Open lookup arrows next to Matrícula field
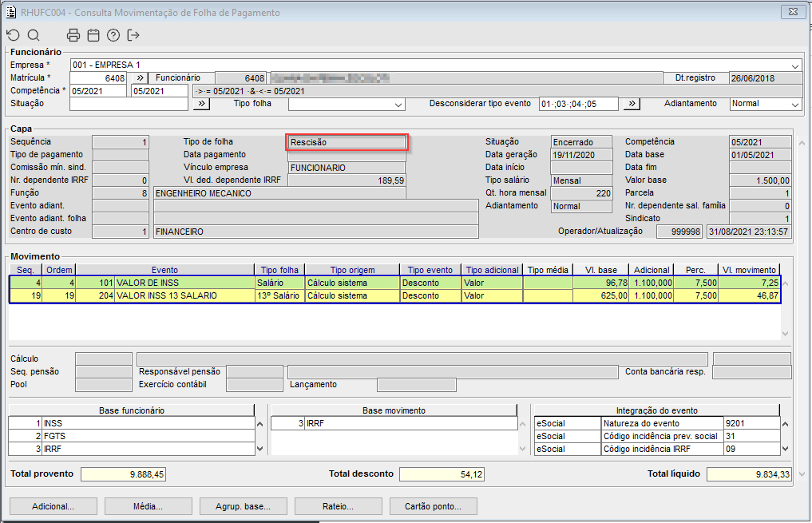The image size is (812, 523). tap(138, 78)
